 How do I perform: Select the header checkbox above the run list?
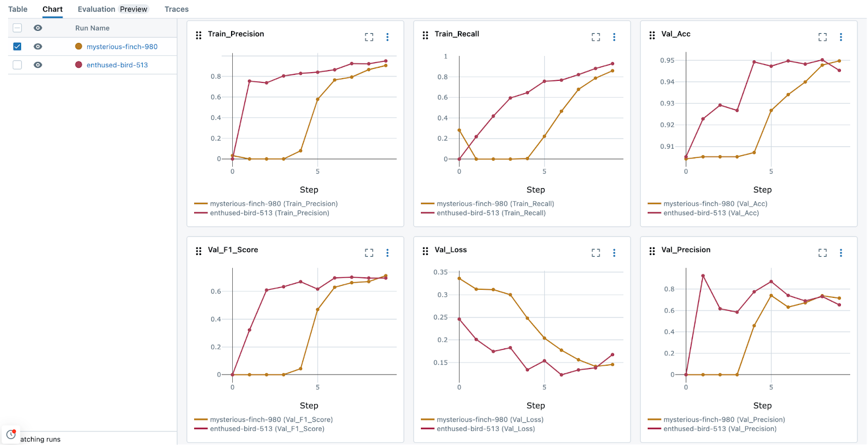point(17,28)
